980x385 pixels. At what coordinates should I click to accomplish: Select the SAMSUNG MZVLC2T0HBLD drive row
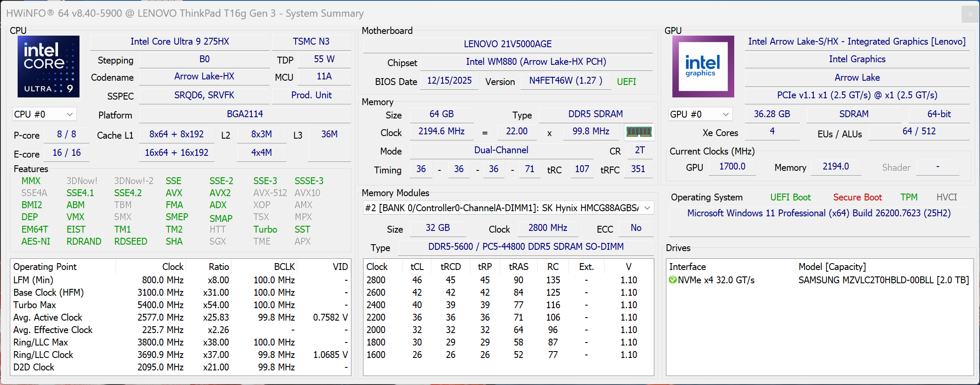pyautogui.click(x=883, y=280)
